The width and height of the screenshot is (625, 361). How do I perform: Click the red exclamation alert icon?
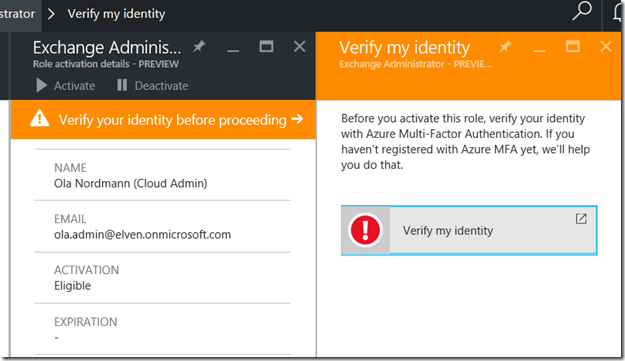[x=365, y=230]
